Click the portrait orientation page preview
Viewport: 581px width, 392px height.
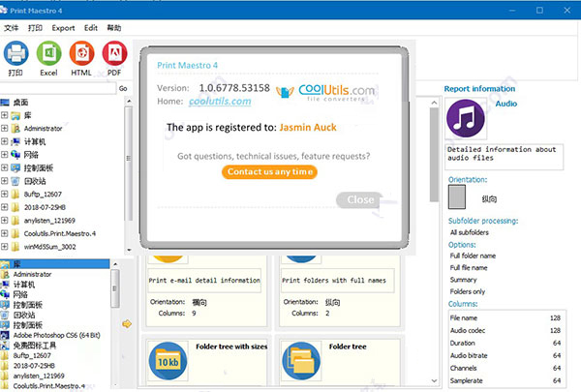tap(456, 196)
